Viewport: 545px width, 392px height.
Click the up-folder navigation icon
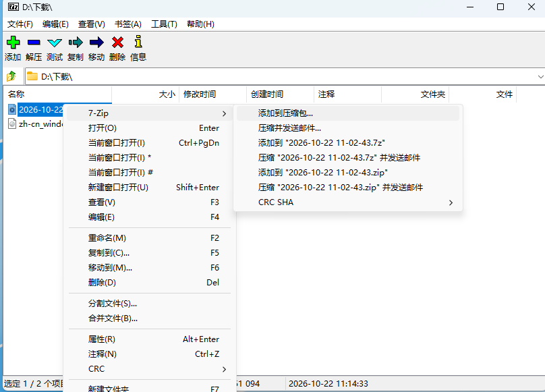point(11,76)
